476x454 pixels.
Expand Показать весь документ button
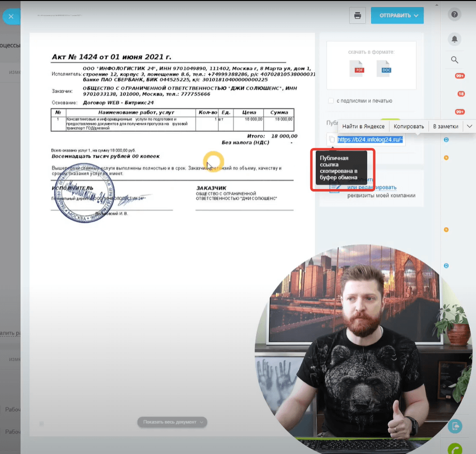(x=172, y=422)
